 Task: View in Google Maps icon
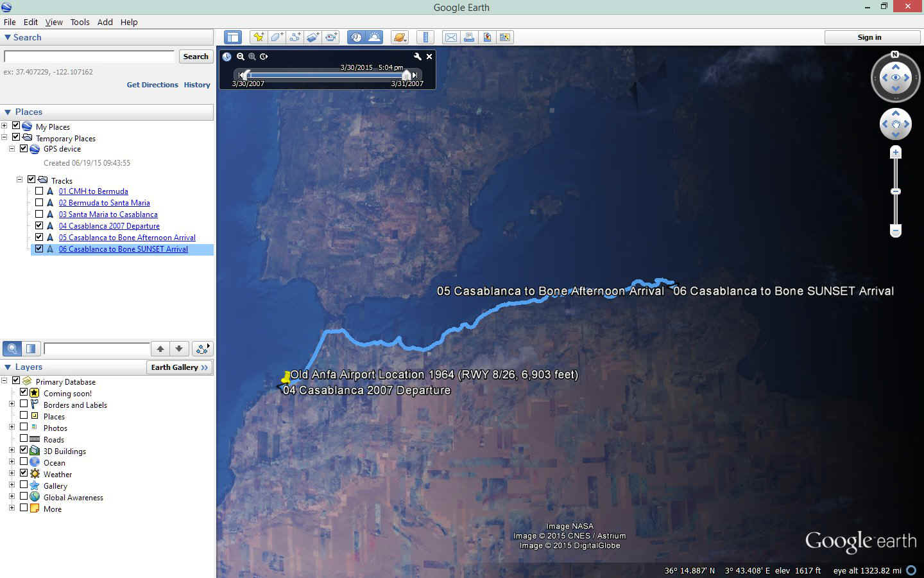pyautogui.click(x=487, y=37)
